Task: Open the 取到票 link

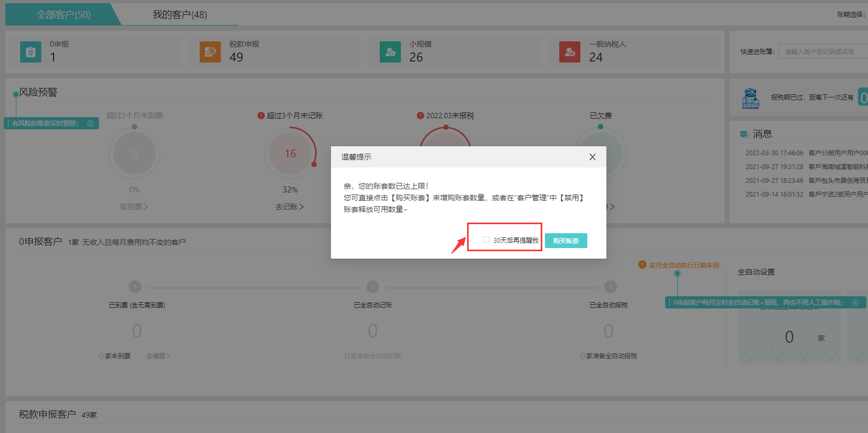Action: click(x=134, y=207)
